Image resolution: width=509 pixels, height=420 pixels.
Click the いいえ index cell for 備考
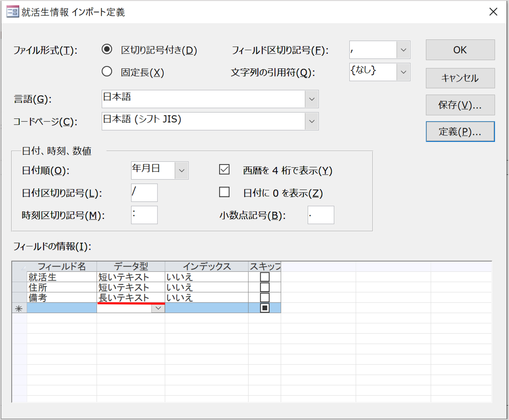click(x=207, y=297)
